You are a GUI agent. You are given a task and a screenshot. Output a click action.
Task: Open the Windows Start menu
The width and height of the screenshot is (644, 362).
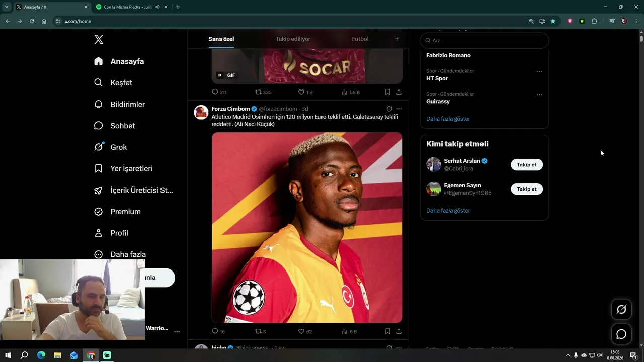(x=8, y=355)
